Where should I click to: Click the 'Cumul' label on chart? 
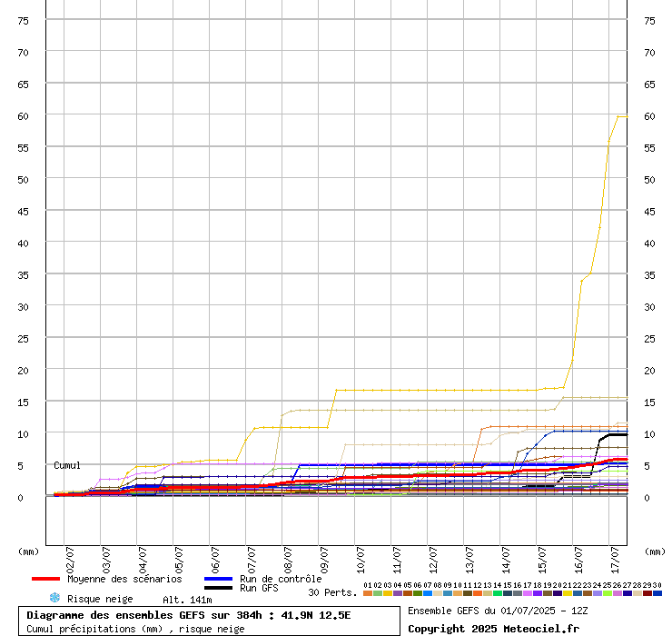(x=67, y=465)
